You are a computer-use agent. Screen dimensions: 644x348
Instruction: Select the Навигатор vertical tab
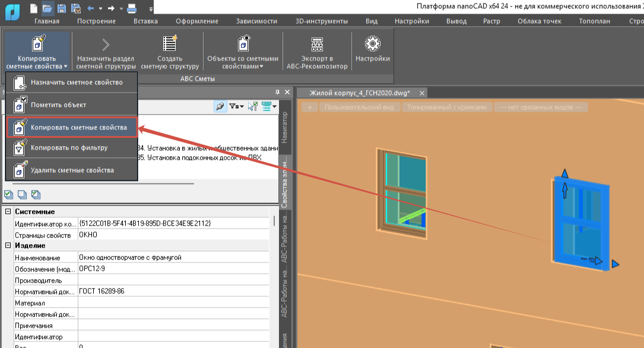[x=284, y=127]
